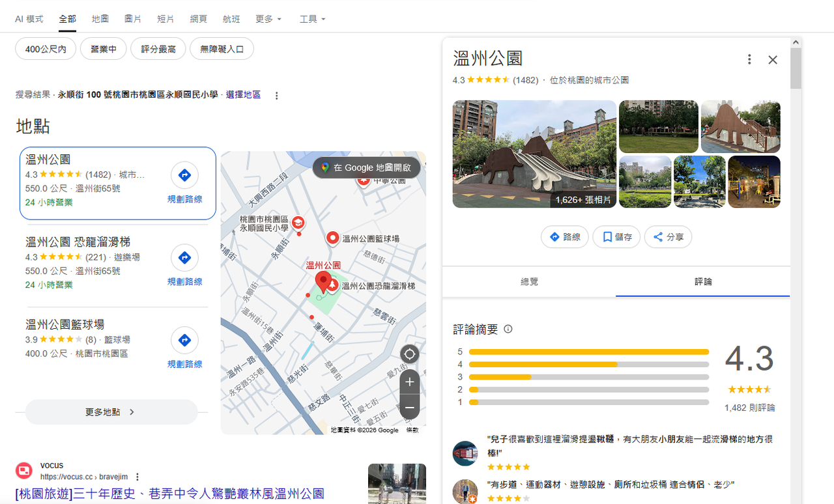Click the 更多地點 button
Viewport: 834px width, 504px height.
point(111,412)
